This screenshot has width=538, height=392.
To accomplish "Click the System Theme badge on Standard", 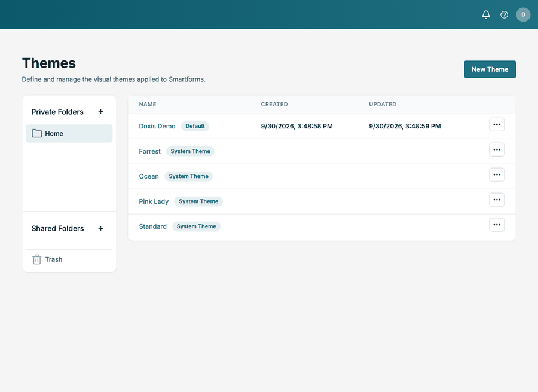I will click(196, 226).
